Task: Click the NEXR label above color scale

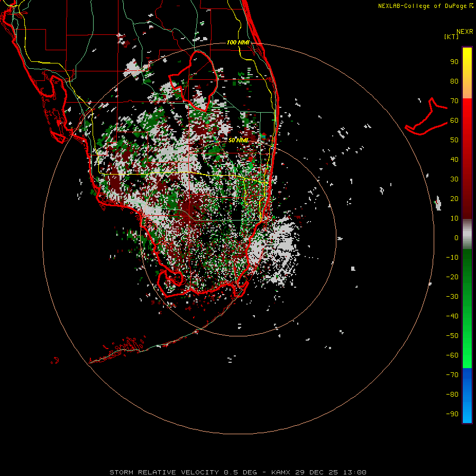Action: pos(464,32)
